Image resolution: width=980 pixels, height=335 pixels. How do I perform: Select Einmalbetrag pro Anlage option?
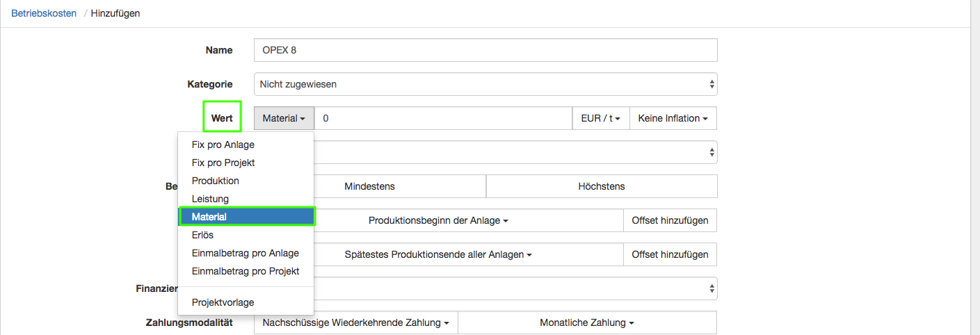tap(246, 253)
